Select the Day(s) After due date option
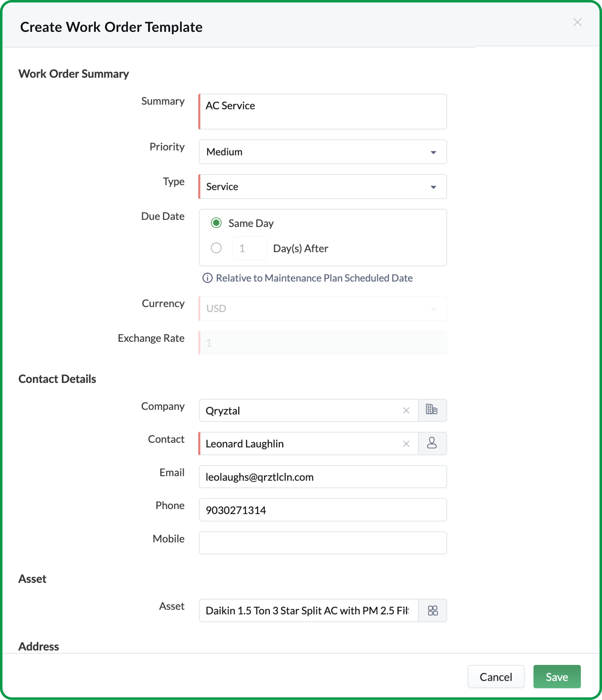 pos(216,248)
